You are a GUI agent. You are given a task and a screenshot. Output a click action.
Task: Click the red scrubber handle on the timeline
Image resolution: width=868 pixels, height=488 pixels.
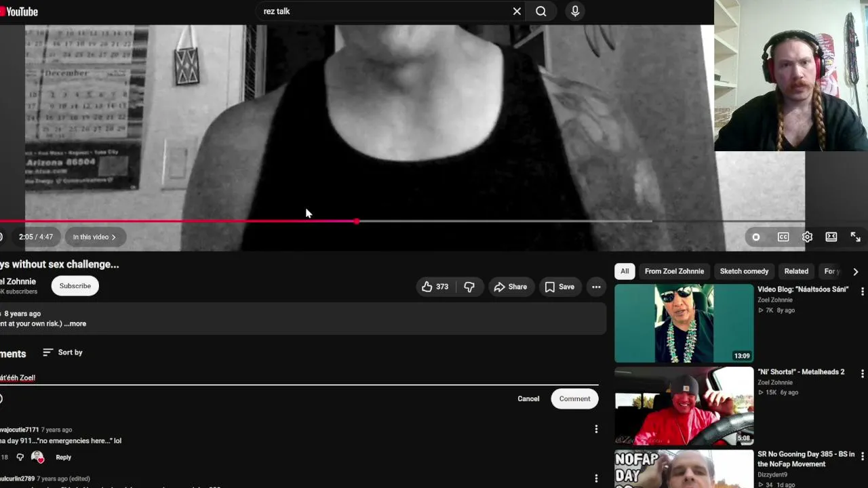tap(357, 221)
